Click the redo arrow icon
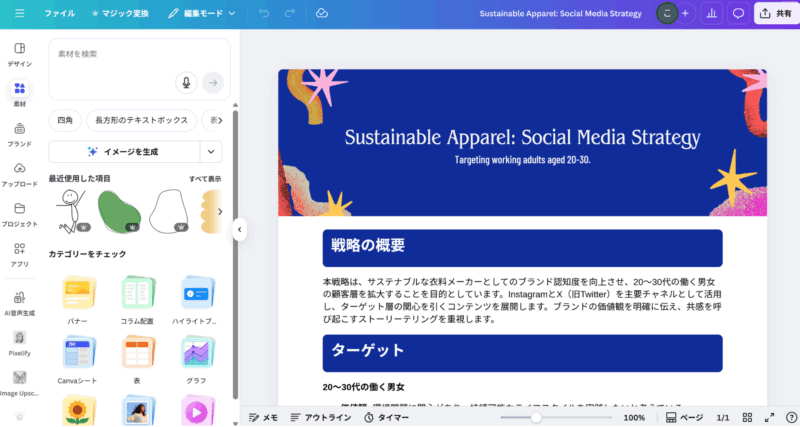This screenshot has height=427, width=800. [290, 14]
